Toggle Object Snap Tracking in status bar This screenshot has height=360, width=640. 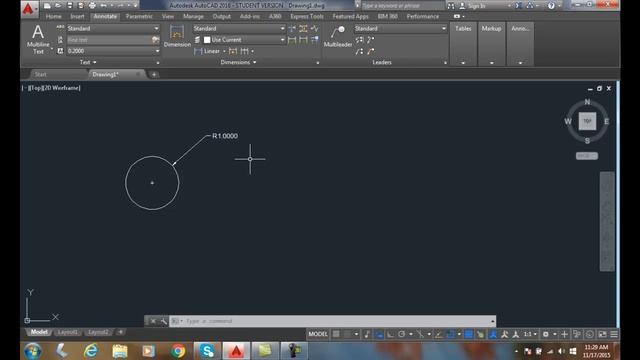click(x=439, y=334)
